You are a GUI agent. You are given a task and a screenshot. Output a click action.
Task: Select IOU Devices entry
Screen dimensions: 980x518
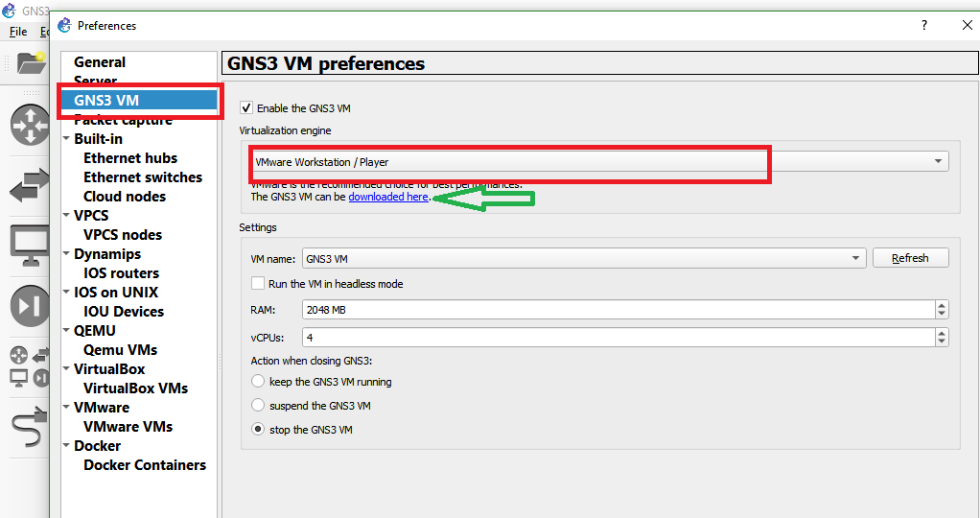tap(123, 311)
